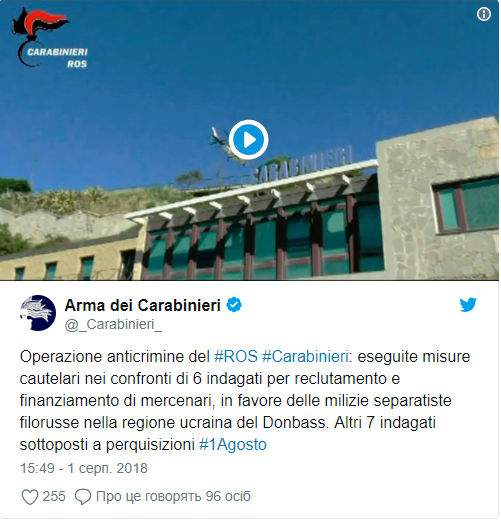Click the Arma dei Carabinieri avatar

[38, 313]
